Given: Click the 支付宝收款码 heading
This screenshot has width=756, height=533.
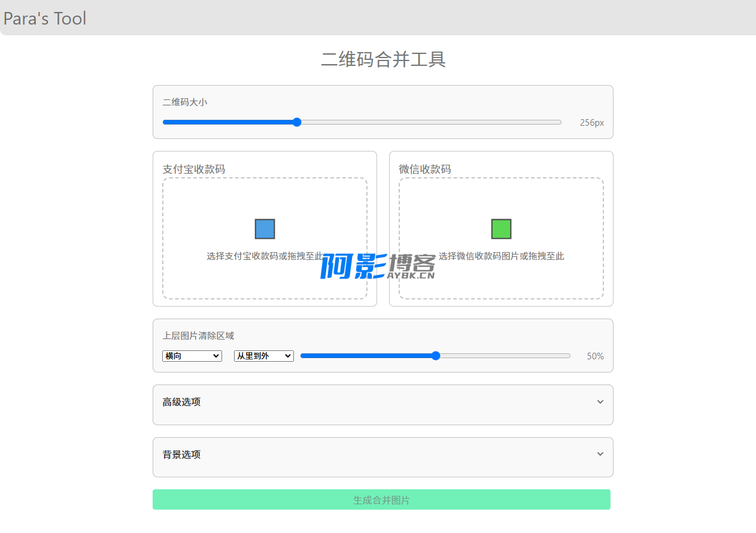Looking at the screenshot, I should (194, 169).
